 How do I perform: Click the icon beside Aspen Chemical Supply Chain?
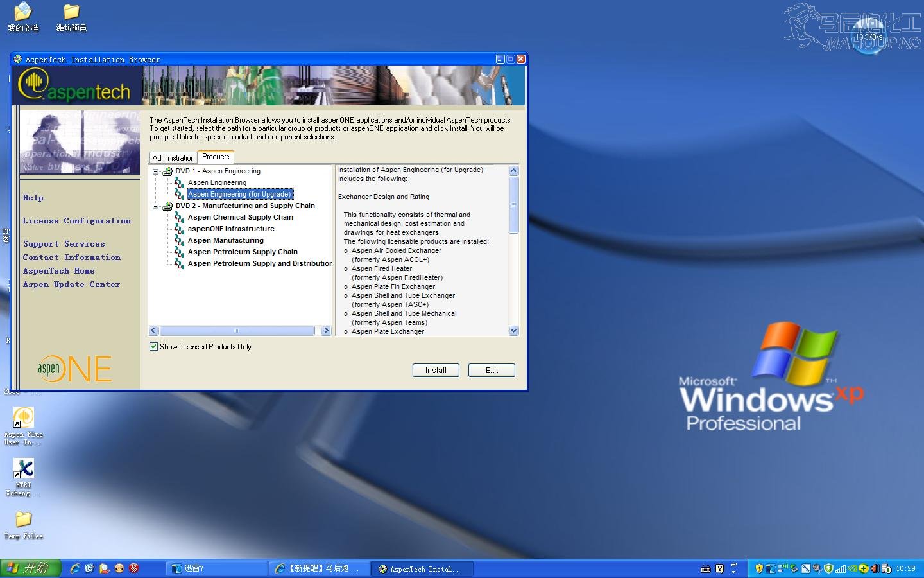(x=180, y=218)
